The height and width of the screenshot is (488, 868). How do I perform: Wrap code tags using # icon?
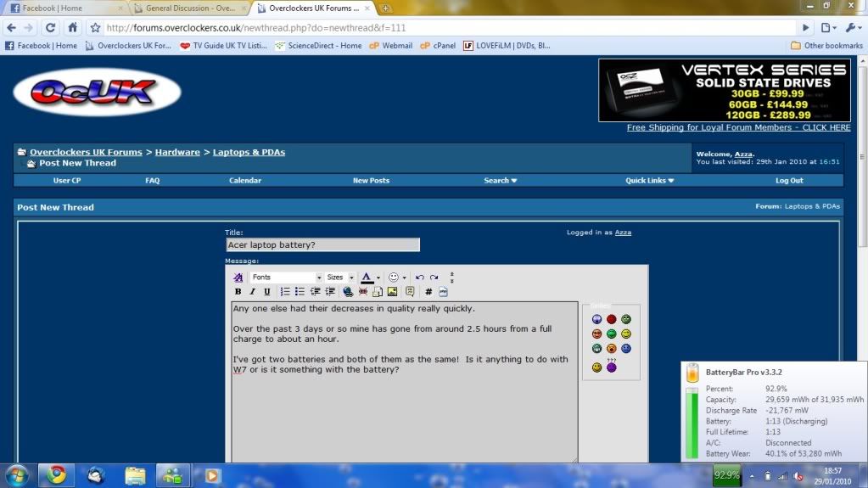click(428, 292)
